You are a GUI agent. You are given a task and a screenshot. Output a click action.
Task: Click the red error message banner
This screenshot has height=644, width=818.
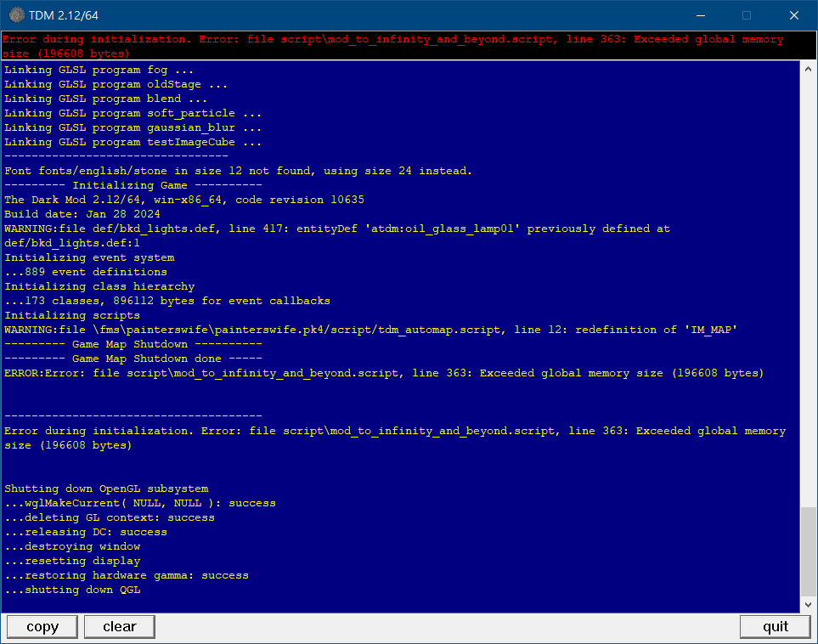tap(409, 46)
